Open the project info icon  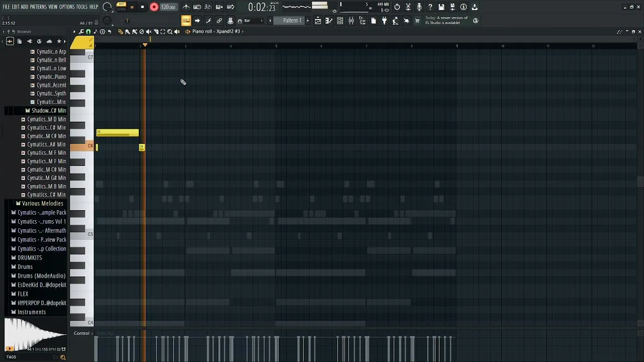pos(463,7)
